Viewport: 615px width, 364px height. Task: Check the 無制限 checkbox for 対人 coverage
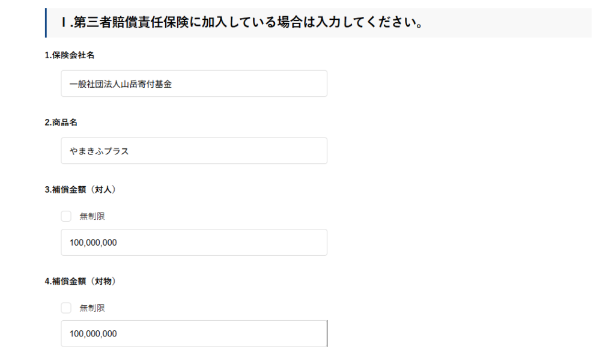point(66,216)
